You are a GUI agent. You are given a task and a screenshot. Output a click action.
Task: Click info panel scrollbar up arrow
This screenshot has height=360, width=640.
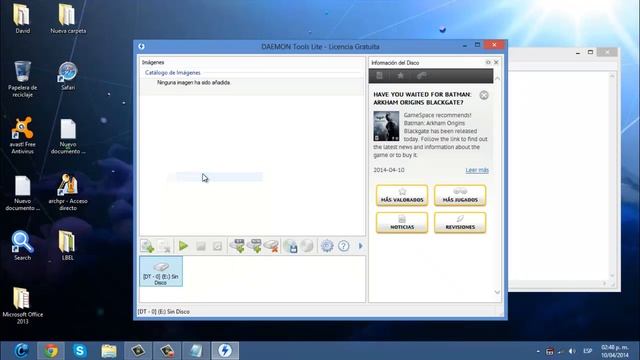[x=497, y=78]
